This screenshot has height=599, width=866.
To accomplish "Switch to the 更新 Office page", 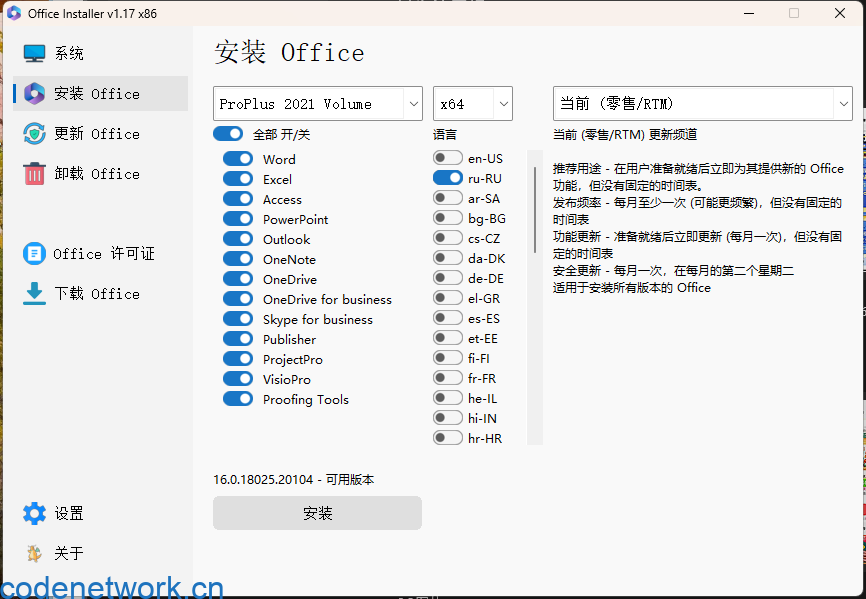I will (101, 134).
